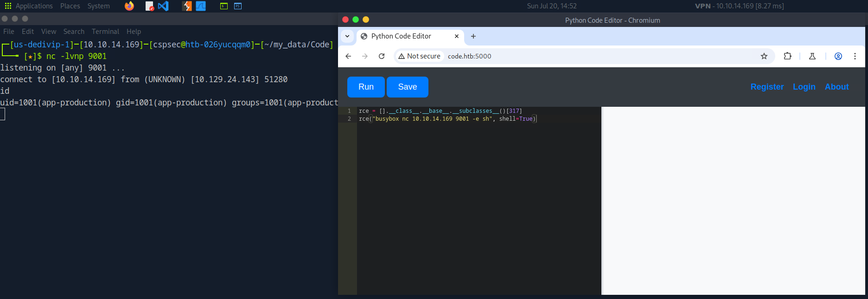Screen dimensions: 868x299
Task: Open the Chrome Labs flask icon
Action: pyautogui.click(x=812, y=56)
